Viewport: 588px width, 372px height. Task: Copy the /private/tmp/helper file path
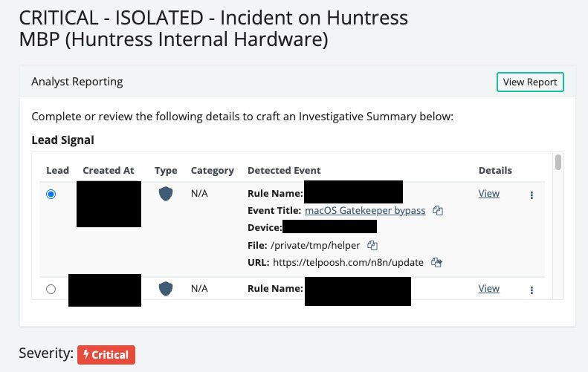[x=373, y=245]
